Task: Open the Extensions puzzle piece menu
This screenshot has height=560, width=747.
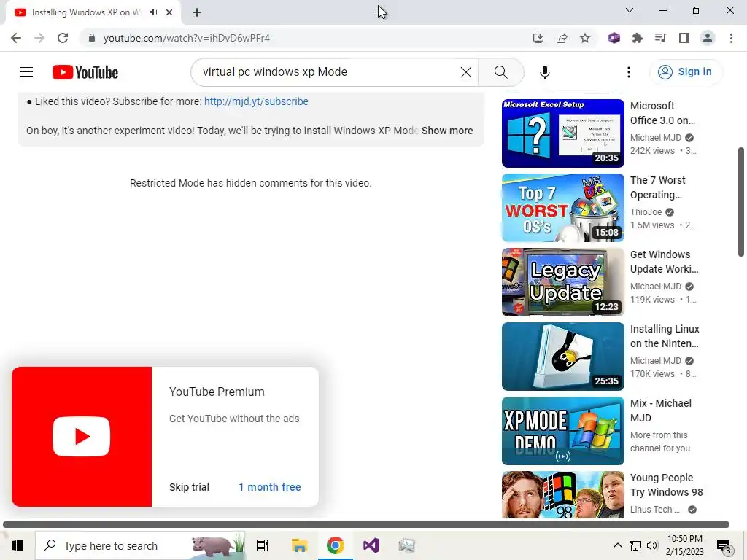Action: [x=638, y=38]
